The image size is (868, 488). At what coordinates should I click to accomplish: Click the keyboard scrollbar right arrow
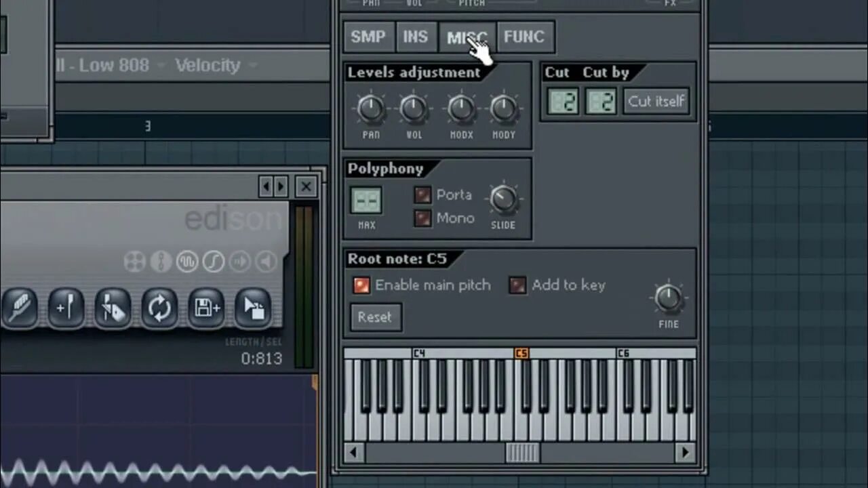tap(685, 452)
